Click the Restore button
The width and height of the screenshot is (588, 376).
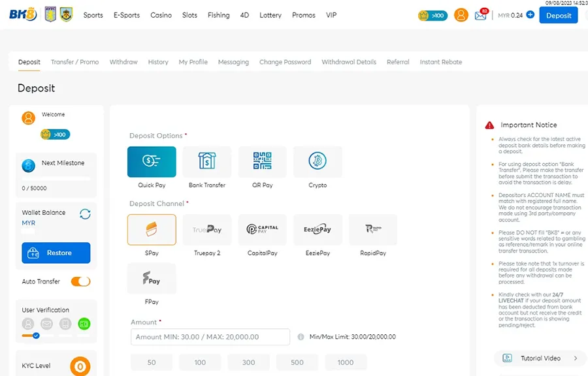coord(56,253)
